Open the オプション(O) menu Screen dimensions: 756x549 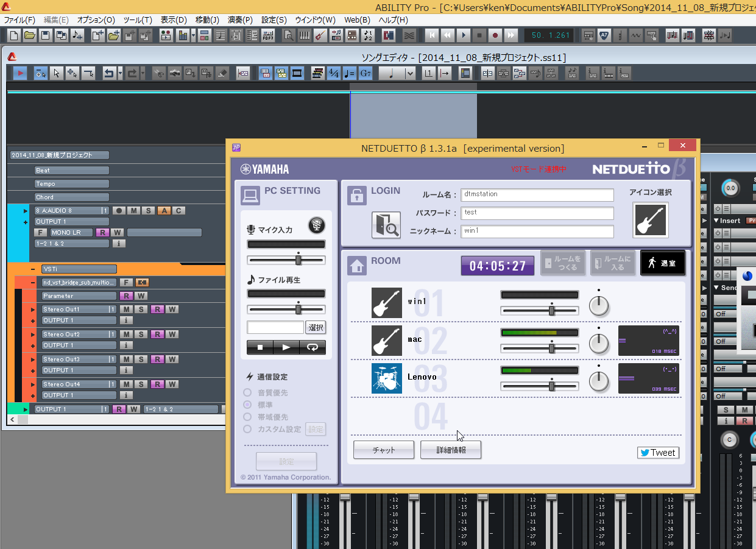[x=96, y=20]
